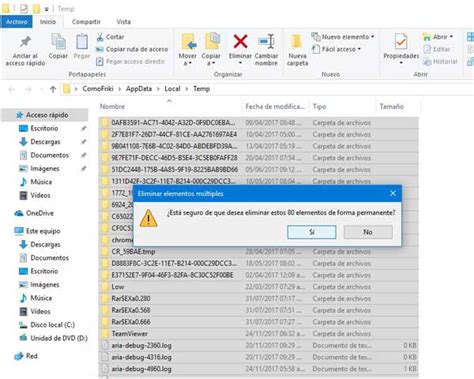This screenshot has width=474, height=379.
Task: Click the Copiar ribbon icon
Action: 58,42
